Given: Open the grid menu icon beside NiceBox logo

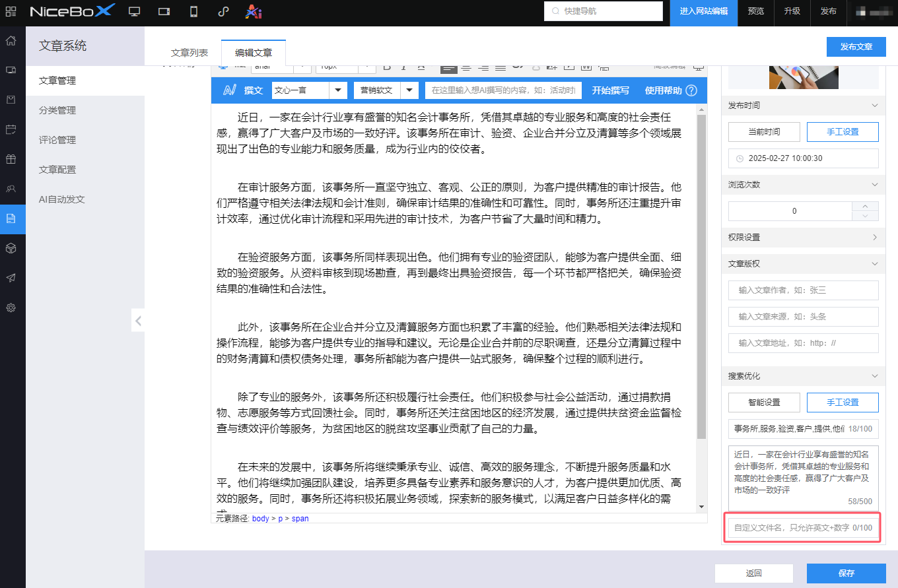Looking at the screenshot, I should pos(11,11).
